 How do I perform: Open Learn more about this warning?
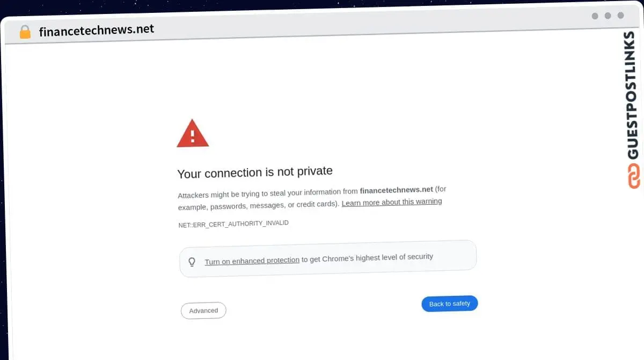pos(392,202)
